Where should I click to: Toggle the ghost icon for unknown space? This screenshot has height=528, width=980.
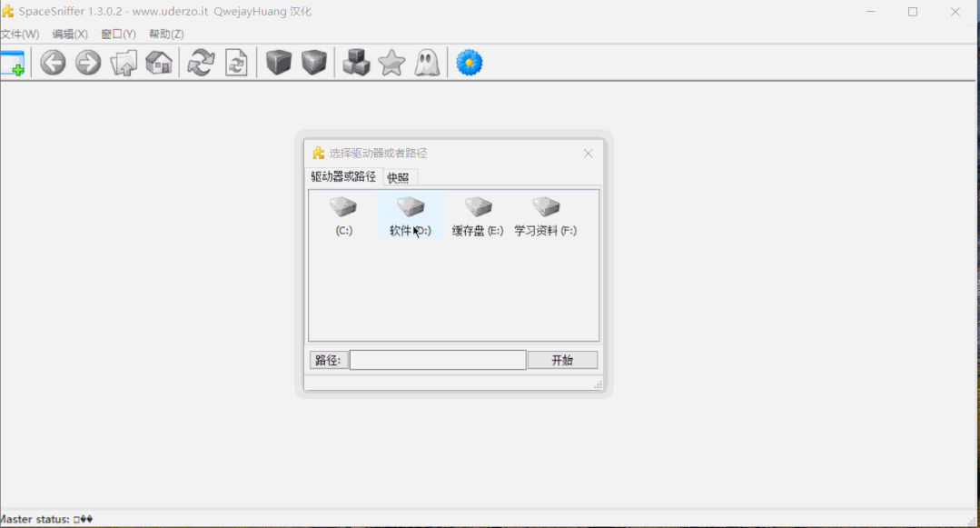pyautogui.click(x=427, y=62)
